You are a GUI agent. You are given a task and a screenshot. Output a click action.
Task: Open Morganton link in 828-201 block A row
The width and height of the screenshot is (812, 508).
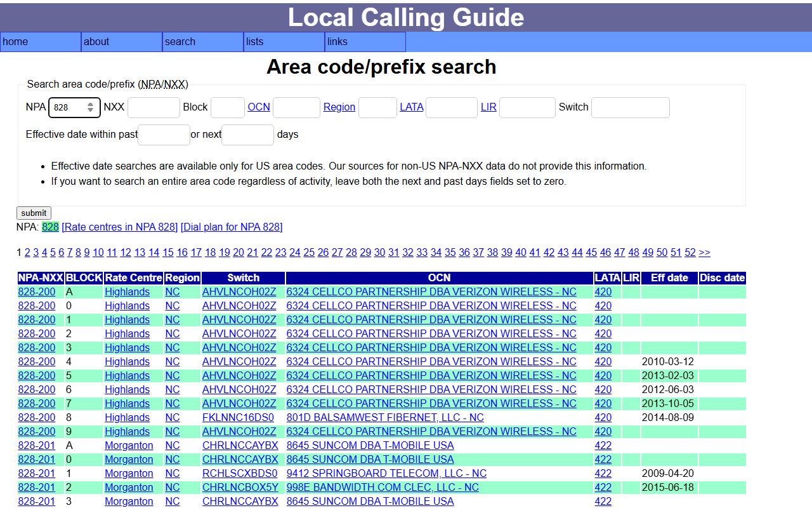(x=129, y=446)
